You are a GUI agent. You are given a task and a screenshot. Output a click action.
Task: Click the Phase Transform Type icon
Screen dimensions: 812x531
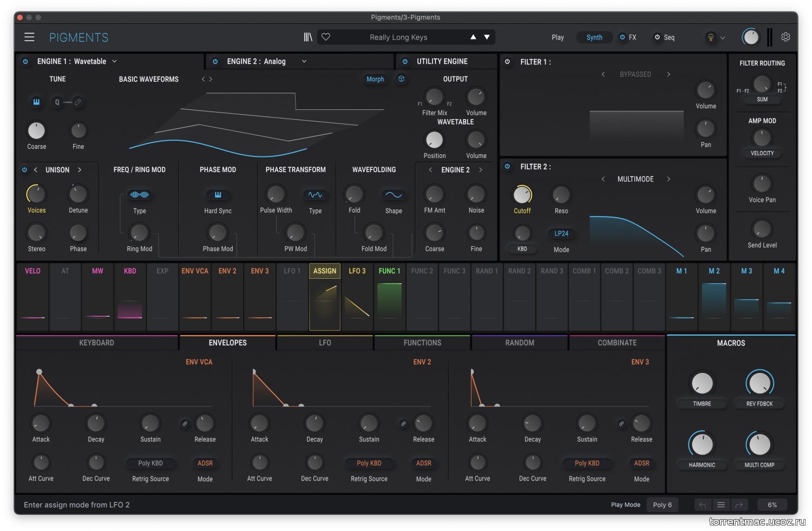(x=315, y=195)
